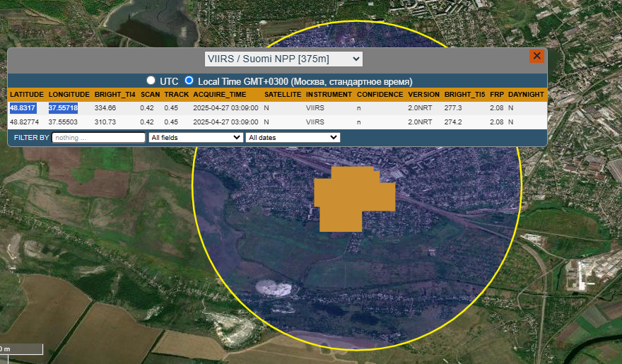
Task: Click brightness value 310.73 in second row
Action: click(x=105, y=122)
